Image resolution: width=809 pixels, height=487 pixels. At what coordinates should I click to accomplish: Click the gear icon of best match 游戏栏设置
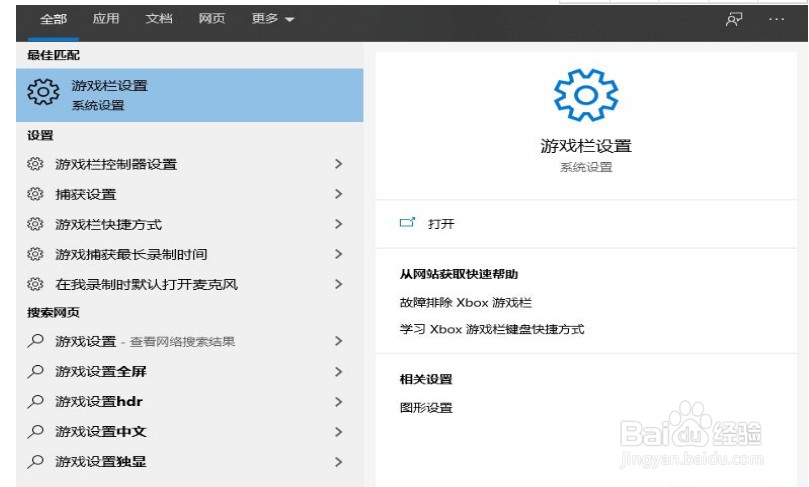coord(43,92)
